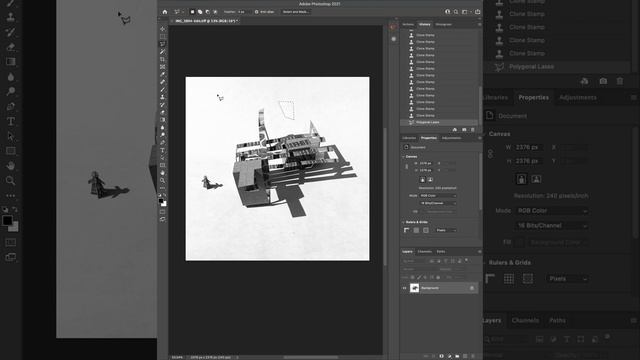
Task: Toggle the layer filter switch in the Layers panel
Action: (x=467, y=260)
